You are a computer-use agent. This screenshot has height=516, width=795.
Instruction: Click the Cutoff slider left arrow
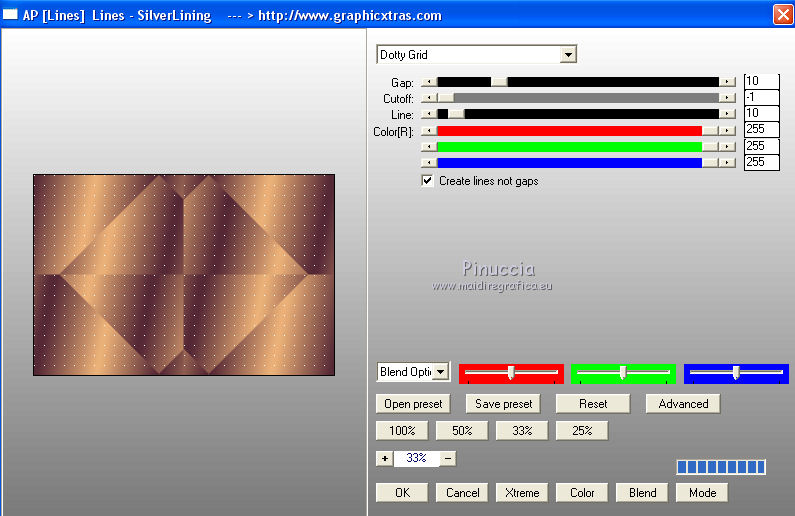tap(429, 98)
